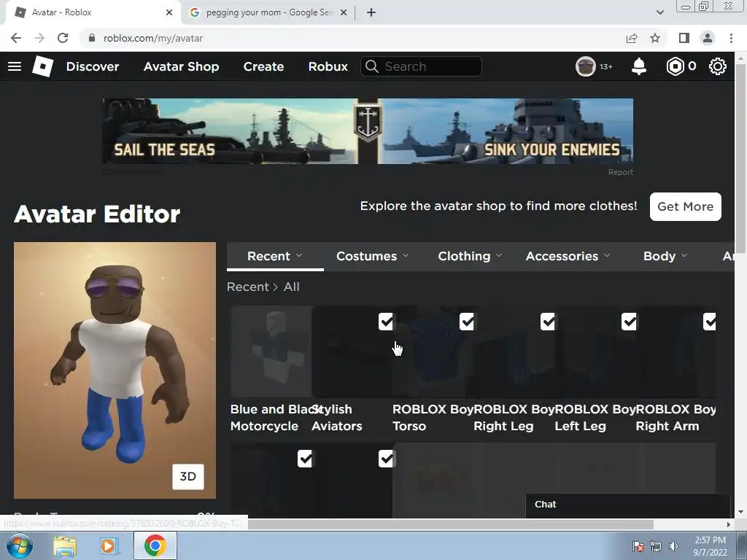747x560 pixels.
Task: Open the Robux menu item
Action: pyautogui.click(x=328, y=66)
